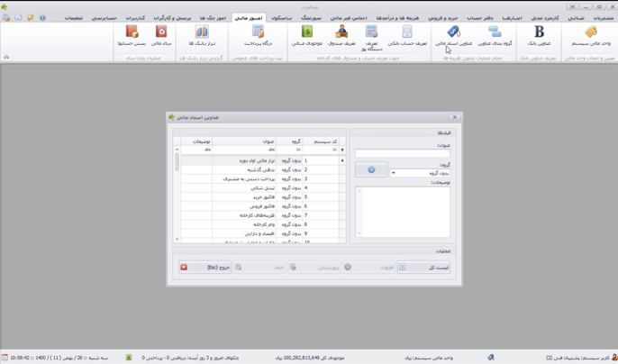Open the 'امور چک ها' ribbon tab

click(x=213, y=18)
